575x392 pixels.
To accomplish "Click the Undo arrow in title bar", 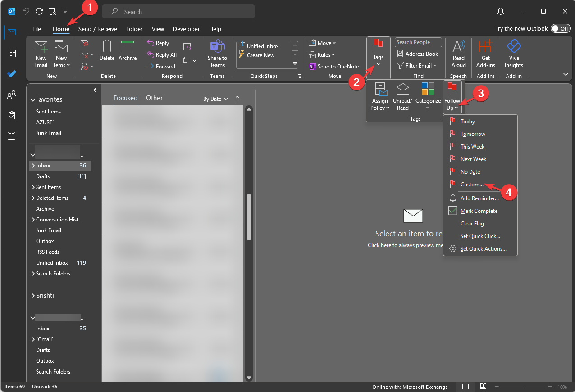I will 26,11.
